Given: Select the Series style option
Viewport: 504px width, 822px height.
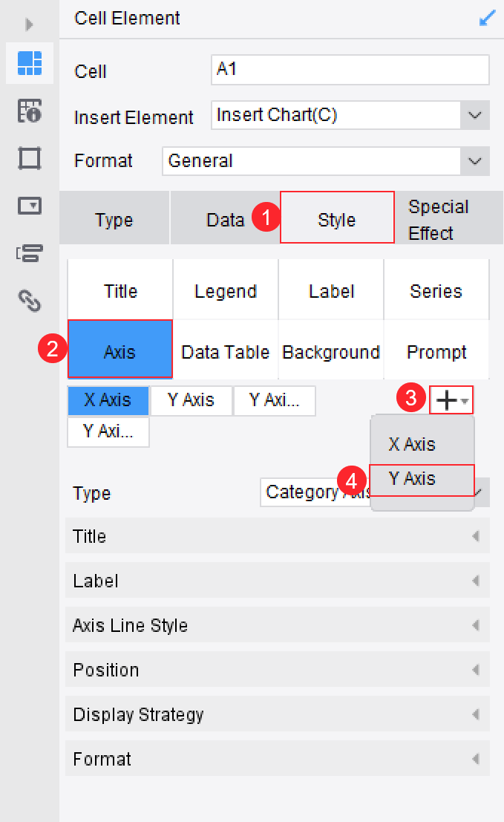Looking at the screenshot, I should 436,290.
